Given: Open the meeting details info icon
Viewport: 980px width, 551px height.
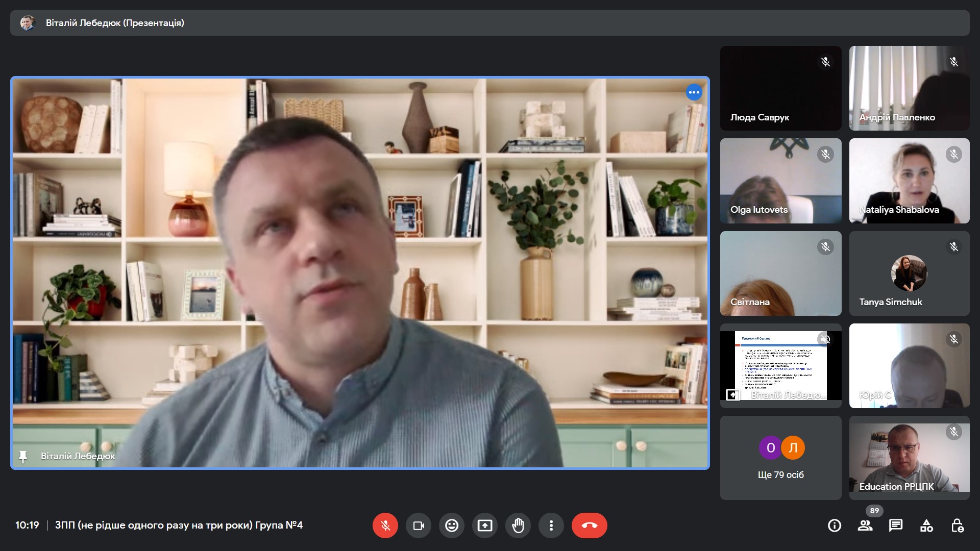Looking at the screenshot, I should tap(835, 525).
